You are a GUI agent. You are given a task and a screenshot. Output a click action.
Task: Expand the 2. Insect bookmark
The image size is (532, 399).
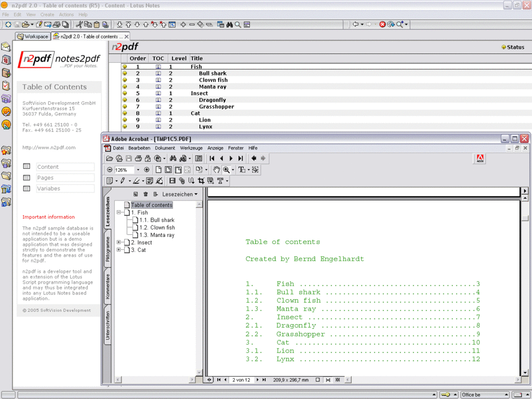click(119, 242)
